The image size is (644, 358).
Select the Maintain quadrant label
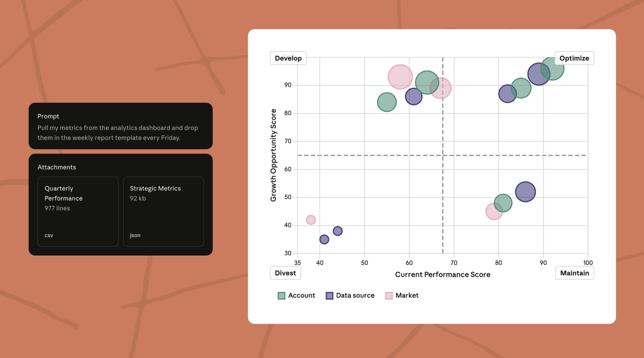(x=575, y=273)
